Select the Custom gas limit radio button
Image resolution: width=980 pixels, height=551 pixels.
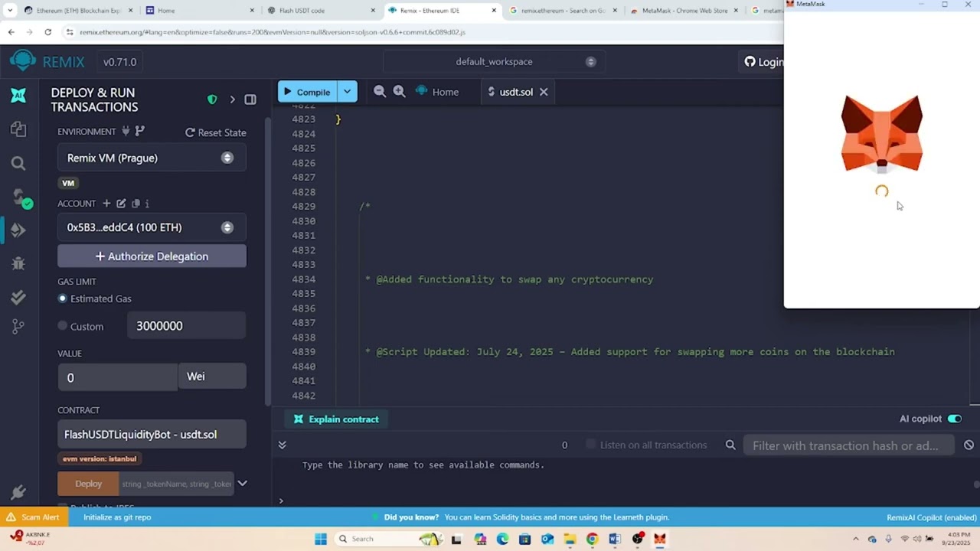(x=63, y=326)
